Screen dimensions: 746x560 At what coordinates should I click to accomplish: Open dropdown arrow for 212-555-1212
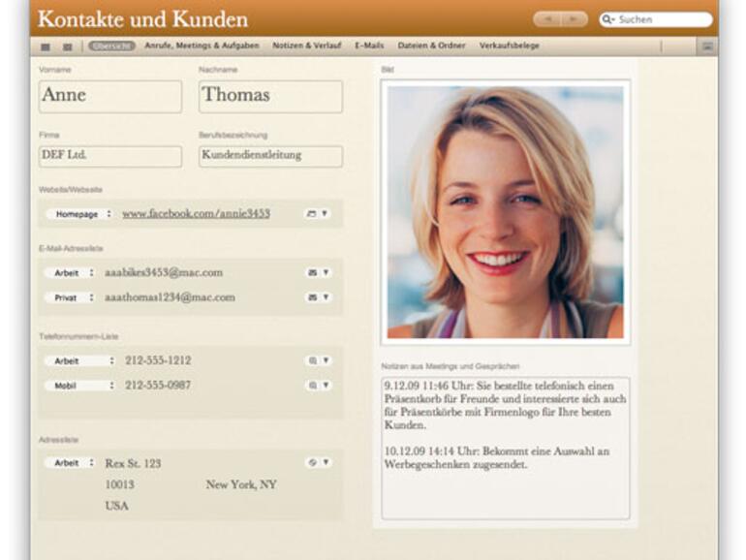coord(326,360)
